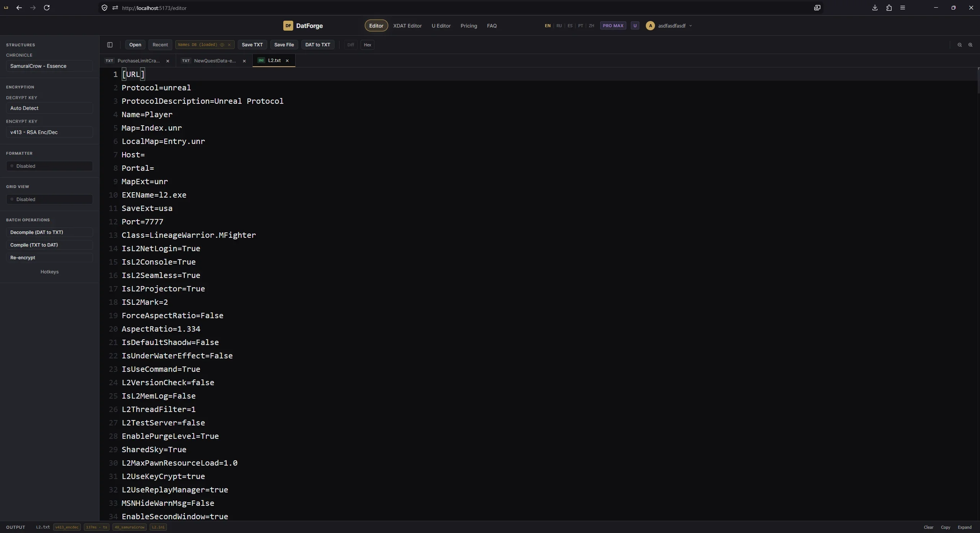Clear the output panel

pyautogui.click(x=928, y=527)
